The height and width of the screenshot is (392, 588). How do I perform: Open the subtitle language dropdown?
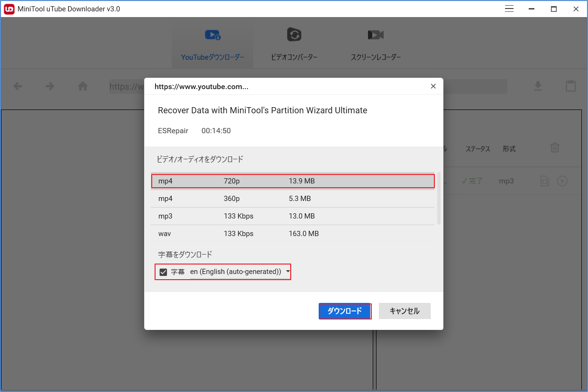coord(287,272)
